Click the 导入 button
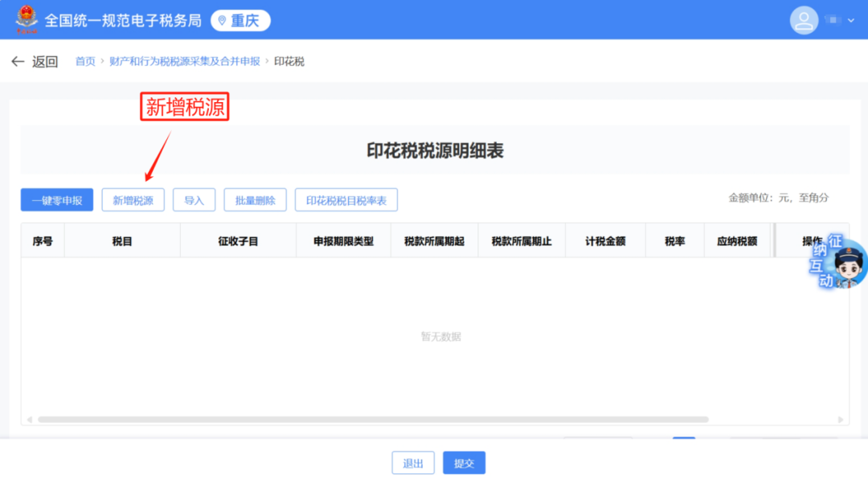868x483 pixels. tap(194, 200)
